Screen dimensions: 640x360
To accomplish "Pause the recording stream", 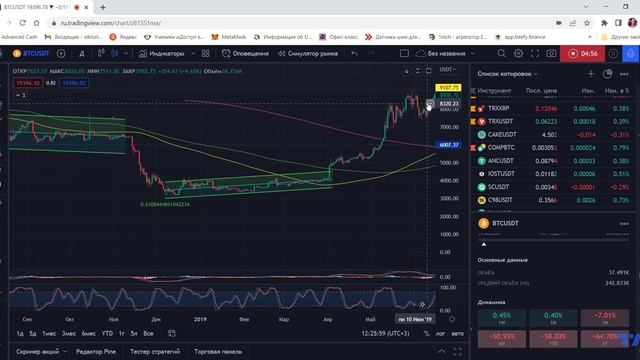I will (613, 53).
